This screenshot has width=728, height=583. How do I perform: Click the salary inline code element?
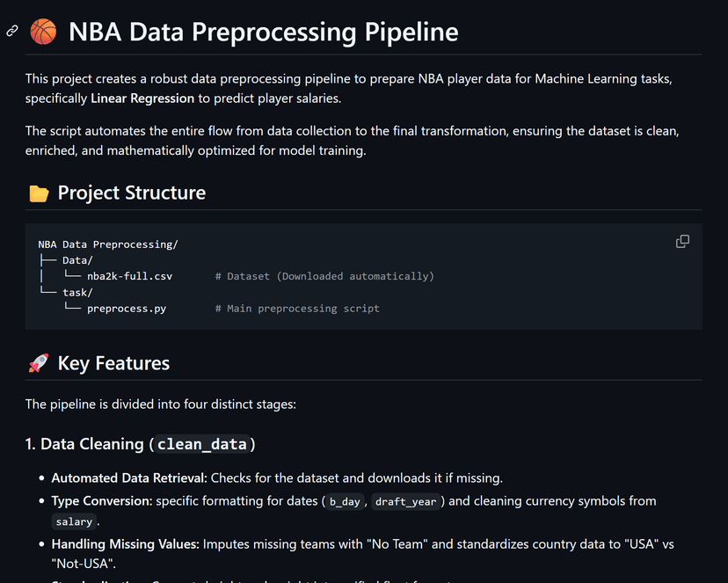coord(74,521)
